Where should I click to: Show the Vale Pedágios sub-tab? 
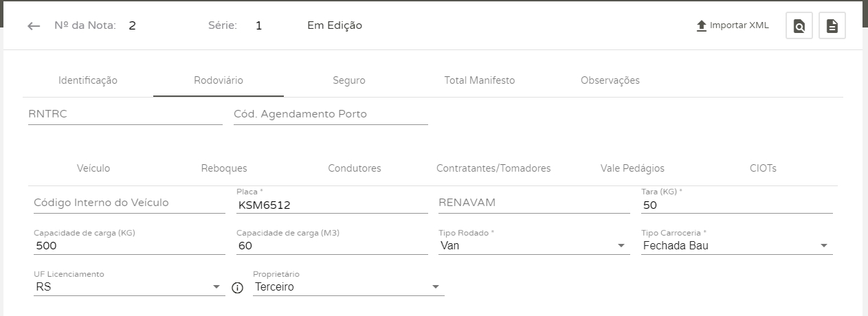click(632, 168)
